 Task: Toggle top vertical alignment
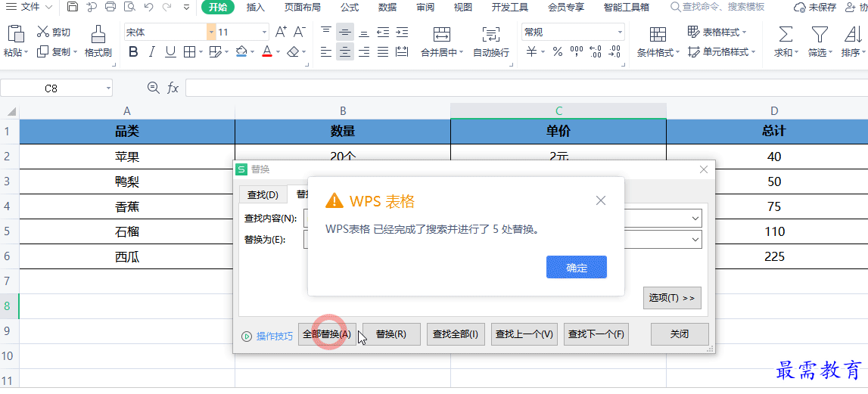[x=327, y=32]
